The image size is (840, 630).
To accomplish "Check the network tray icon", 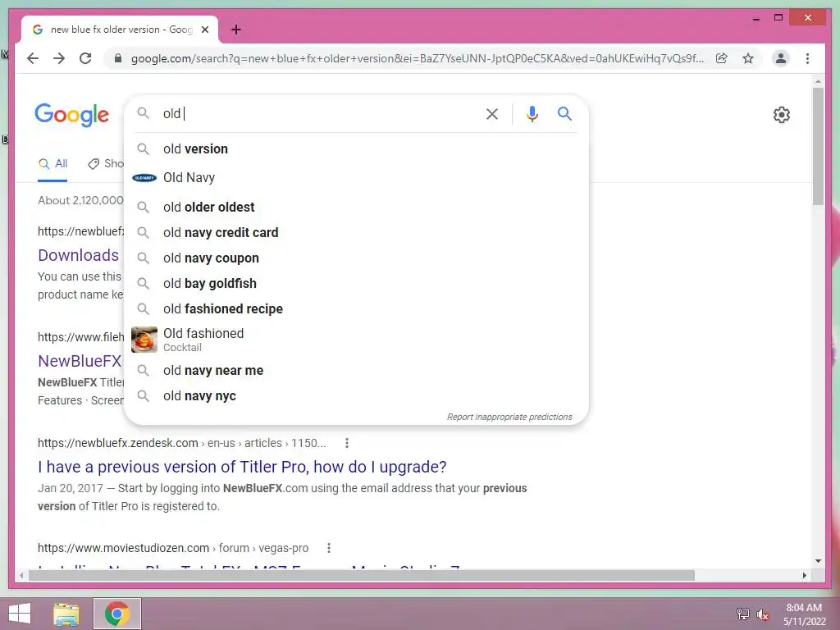I will (x=742, y=614).
